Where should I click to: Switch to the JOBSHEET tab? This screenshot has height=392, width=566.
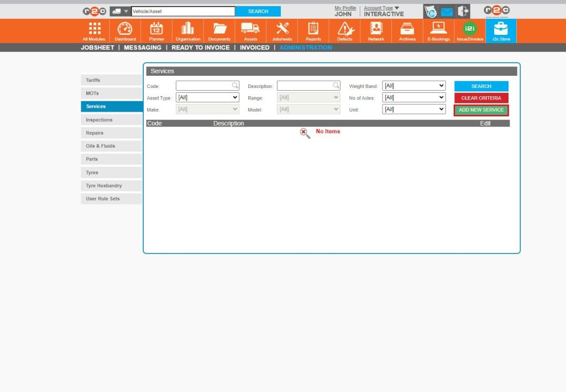coord(97,48)
